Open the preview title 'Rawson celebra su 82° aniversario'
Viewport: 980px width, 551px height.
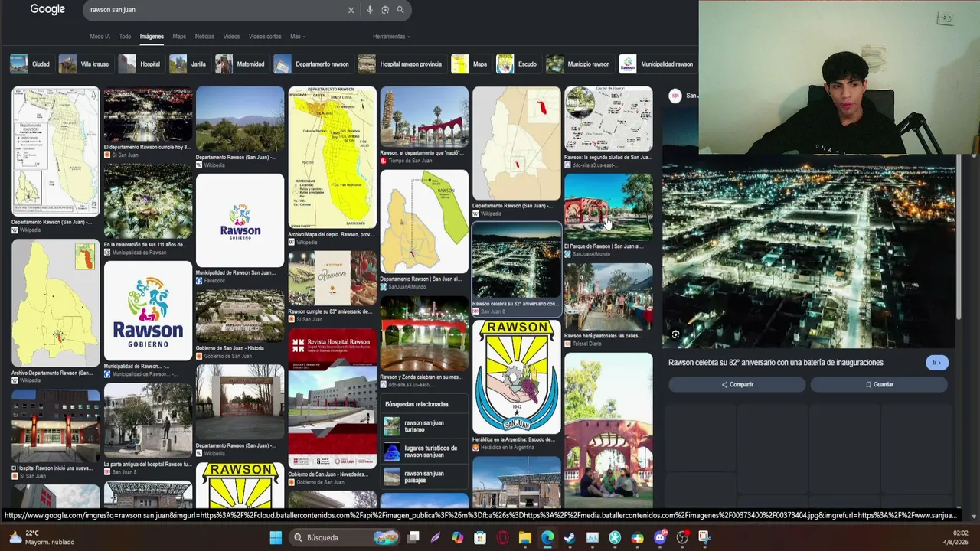point(776,363)
